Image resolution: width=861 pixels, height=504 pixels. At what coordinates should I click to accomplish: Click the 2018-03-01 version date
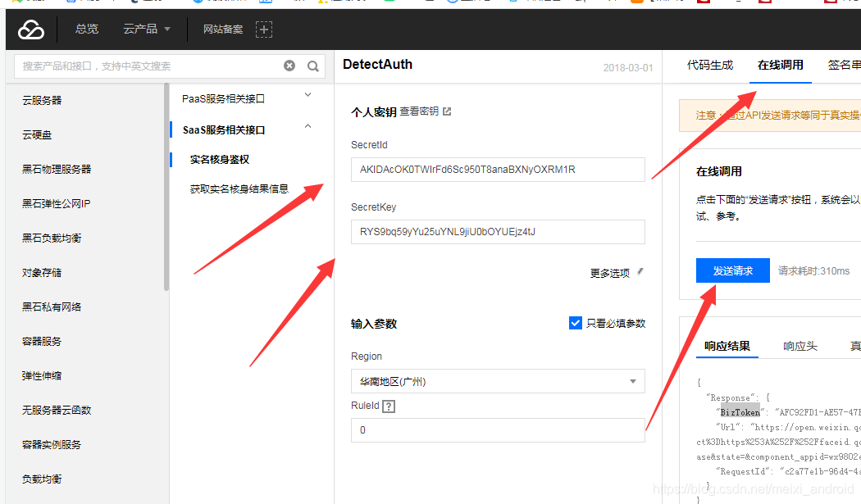tap(628, 67)
